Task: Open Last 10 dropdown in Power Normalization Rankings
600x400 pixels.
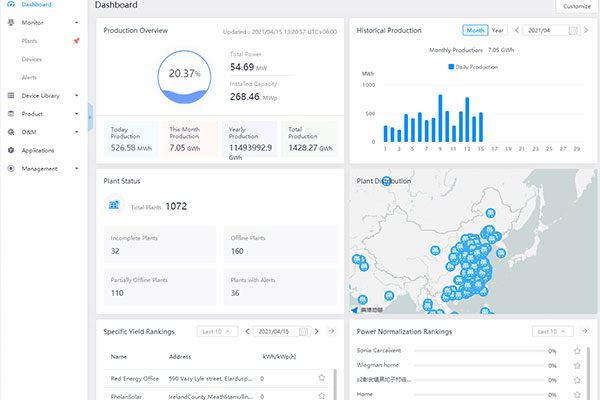Action: (x=552, y=331)
